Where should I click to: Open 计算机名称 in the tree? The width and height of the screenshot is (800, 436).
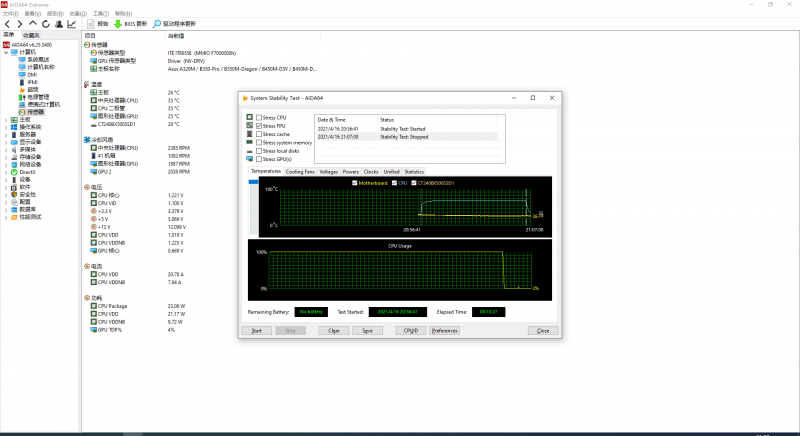pos(37,67)
